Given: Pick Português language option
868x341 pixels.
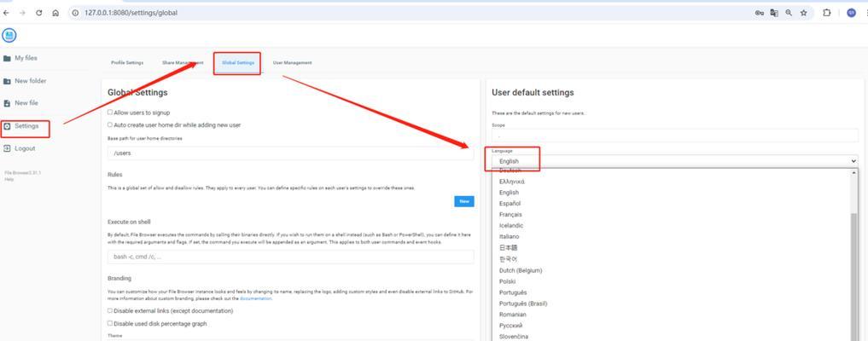Looking at the screenshot, I should (671, 292).
